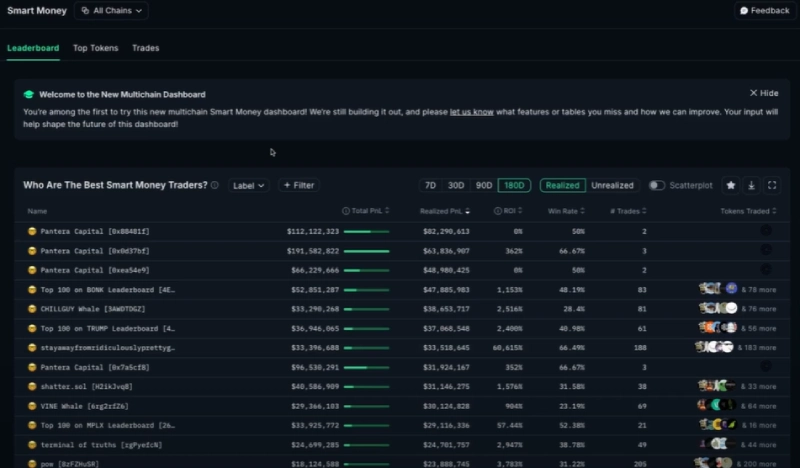Open Top 100 on BONK Leaderboard trader
This screenshot has width=800, height=468.
(108, 289)
